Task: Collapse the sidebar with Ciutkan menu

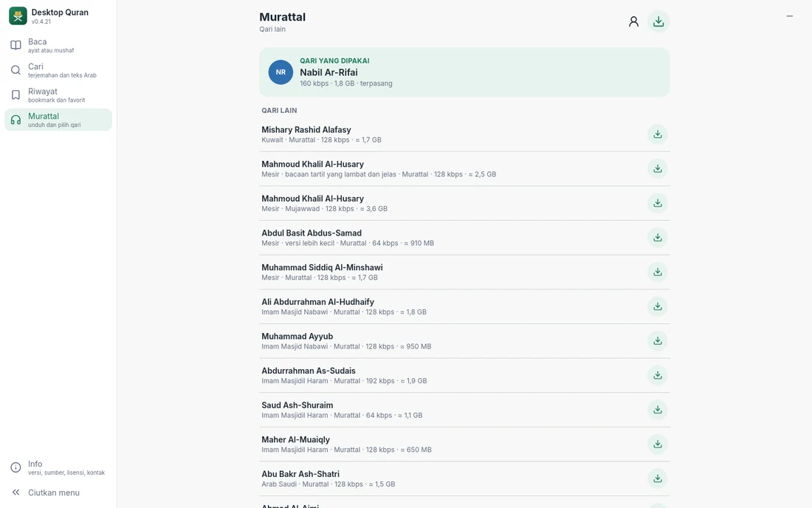Action: tap(58, 492)
